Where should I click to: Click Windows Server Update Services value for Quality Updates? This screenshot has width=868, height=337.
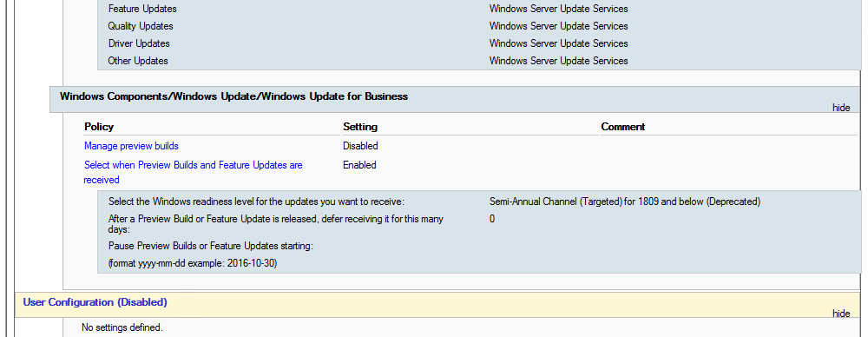click(558, 26)
